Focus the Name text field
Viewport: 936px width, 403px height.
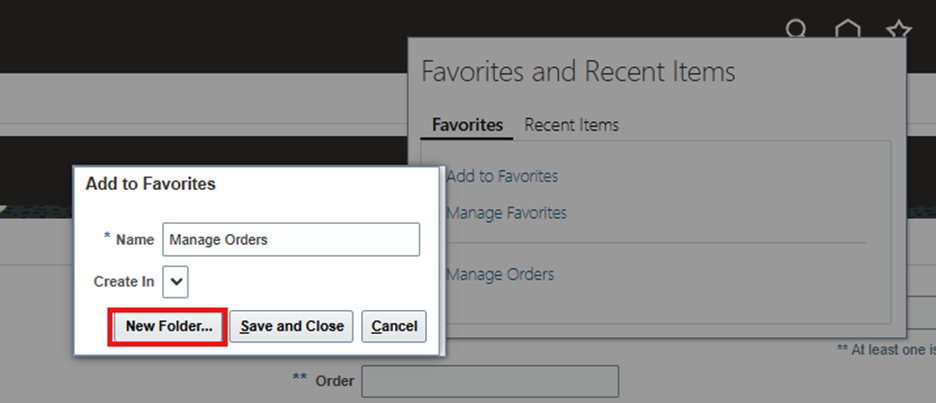291,239
